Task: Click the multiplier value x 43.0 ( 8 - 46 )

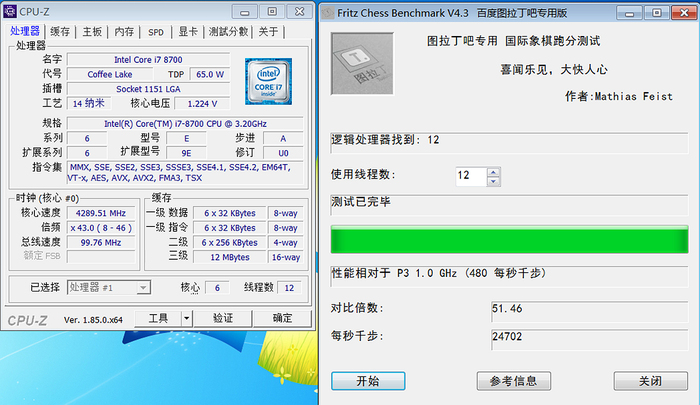Action: [x=101, y=228]
